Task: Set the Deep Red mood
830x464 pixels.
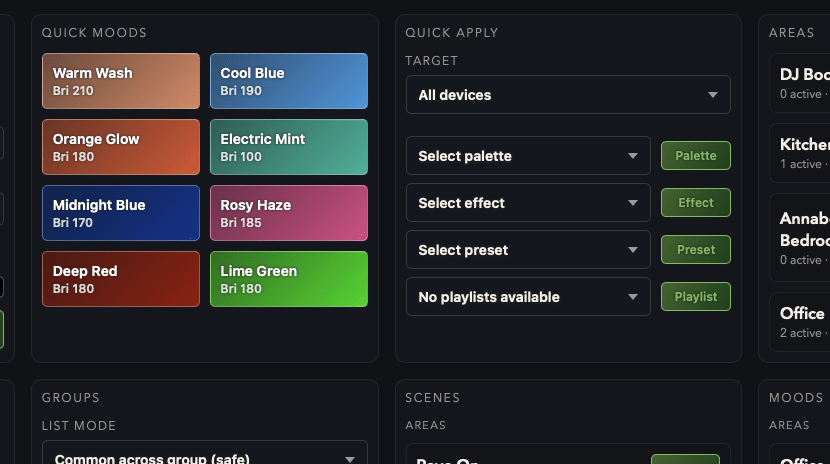Action: click(121, 279)
